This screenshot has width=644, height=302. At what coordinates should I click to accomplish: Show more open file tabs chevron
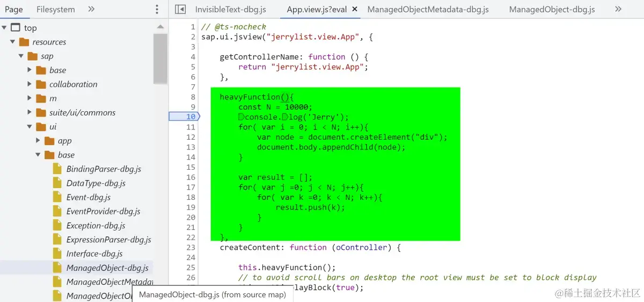[618, 9]
